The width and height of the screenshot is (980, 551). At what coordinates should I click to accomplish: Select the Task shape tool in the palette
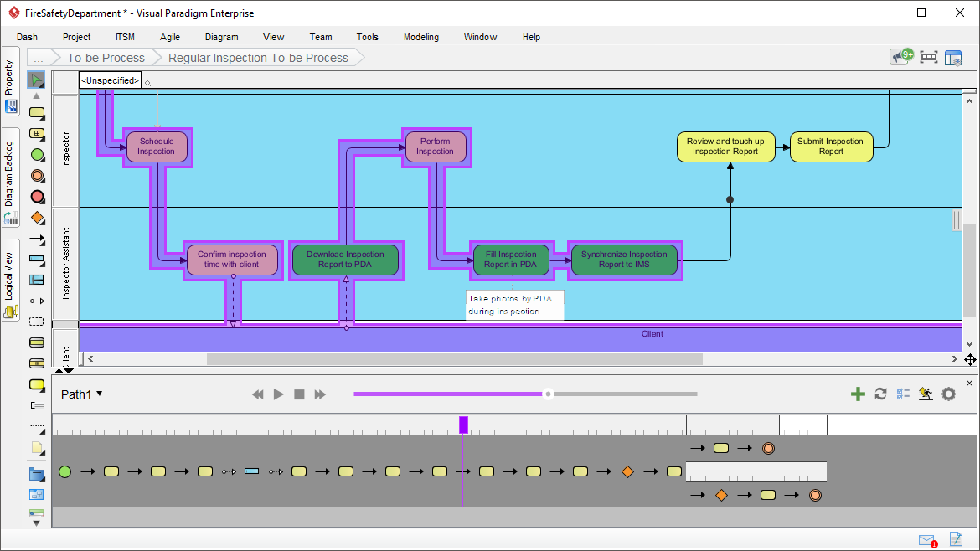click(x=37, y=113)
